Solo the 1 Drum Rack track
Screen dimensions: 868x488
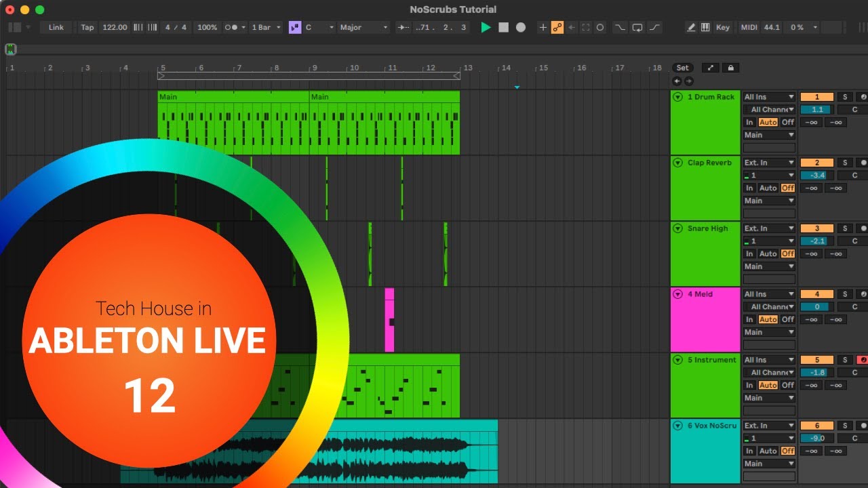pyautogui.click(x=845, y=97)
